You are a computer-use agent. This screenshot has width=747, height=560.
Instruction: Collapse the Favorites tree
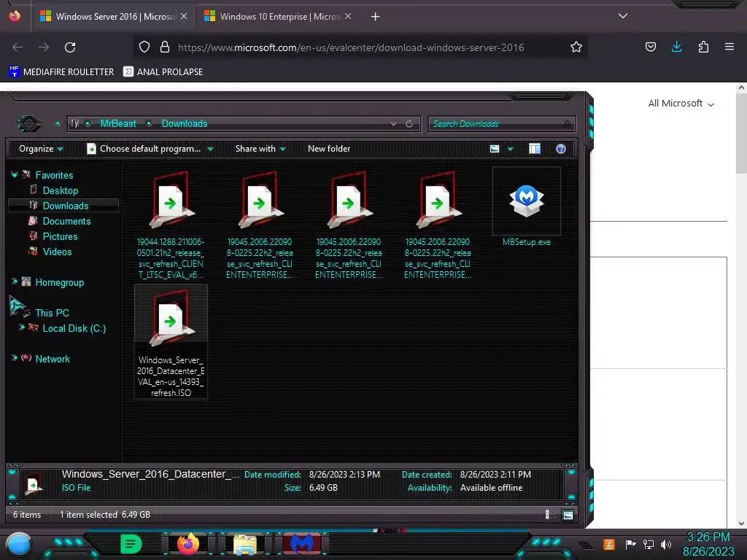pyautogui.click(x=15, y=175)
